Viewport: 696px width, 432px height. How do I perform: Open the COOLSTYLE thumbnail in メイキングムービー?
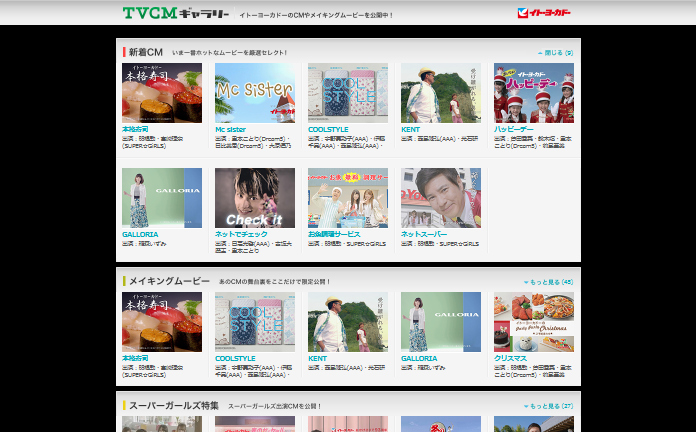pos(255,322)
